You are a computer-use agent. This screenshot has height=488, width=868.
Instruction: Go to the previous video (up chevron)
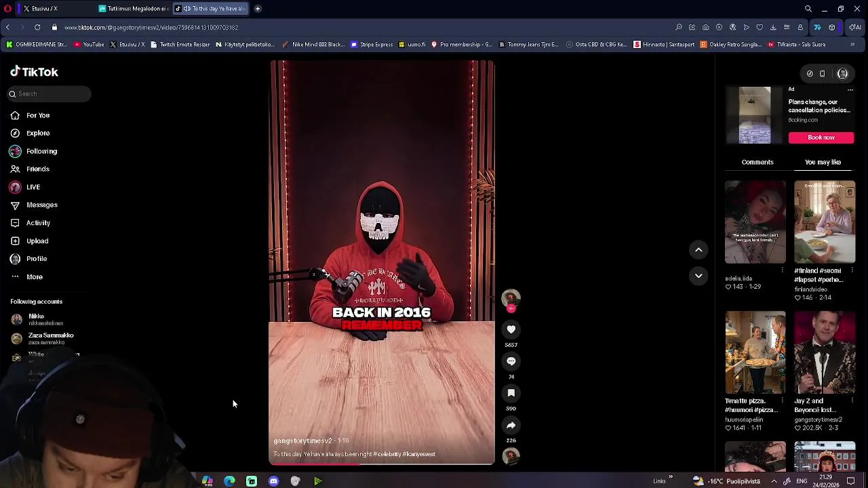point(698,250)
